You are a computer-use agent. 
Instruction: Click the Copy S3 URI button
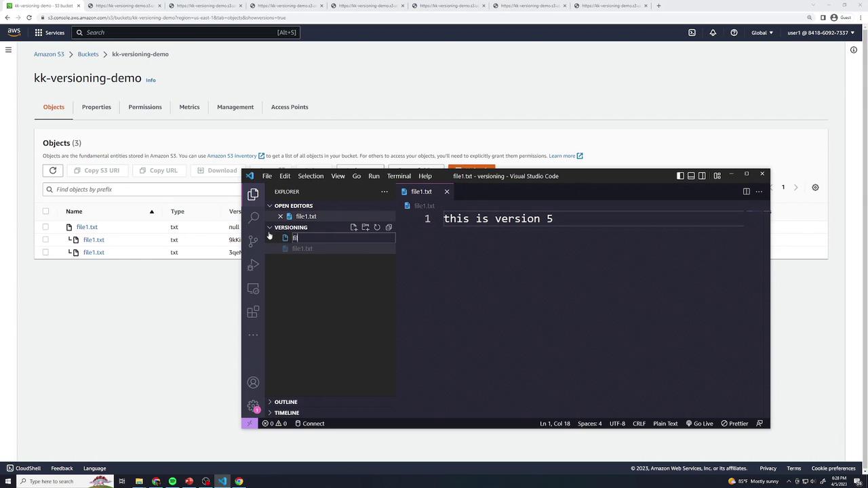pyautogui.click(x=96, y=170)
